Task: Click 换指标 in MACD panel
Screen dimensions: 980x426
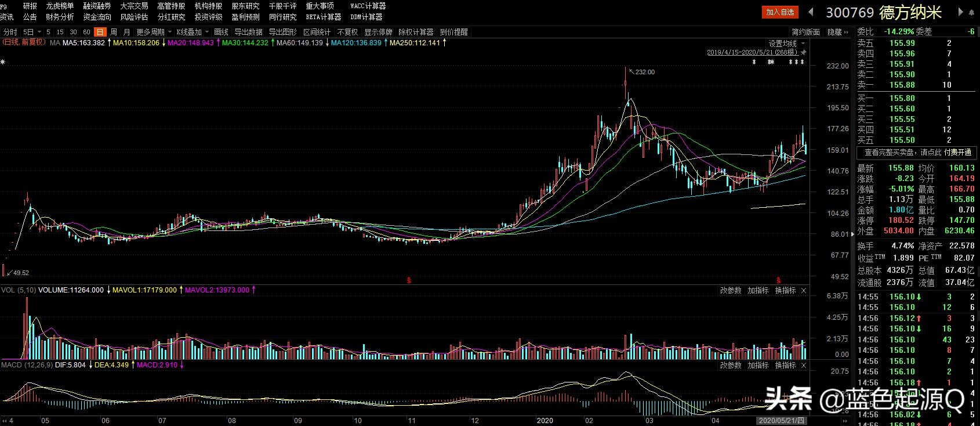Action: click(x=785, y=365)
